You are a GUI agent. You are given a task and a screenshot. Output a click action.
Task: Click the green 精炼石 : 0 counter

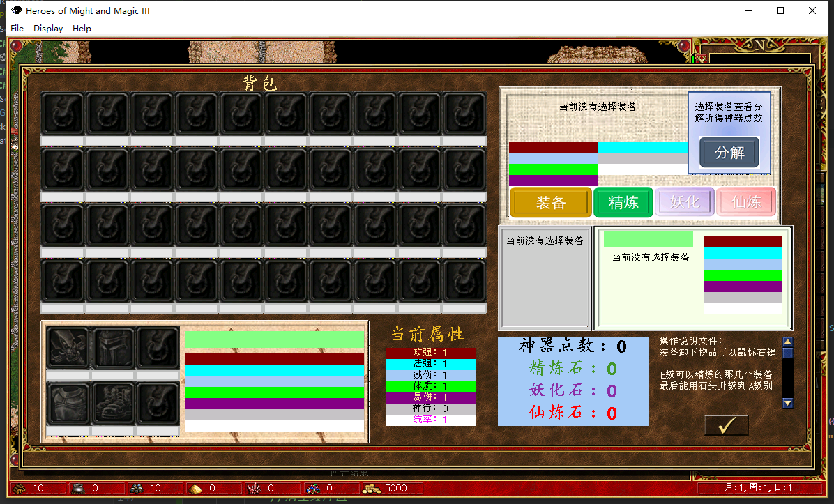point(573,368)
